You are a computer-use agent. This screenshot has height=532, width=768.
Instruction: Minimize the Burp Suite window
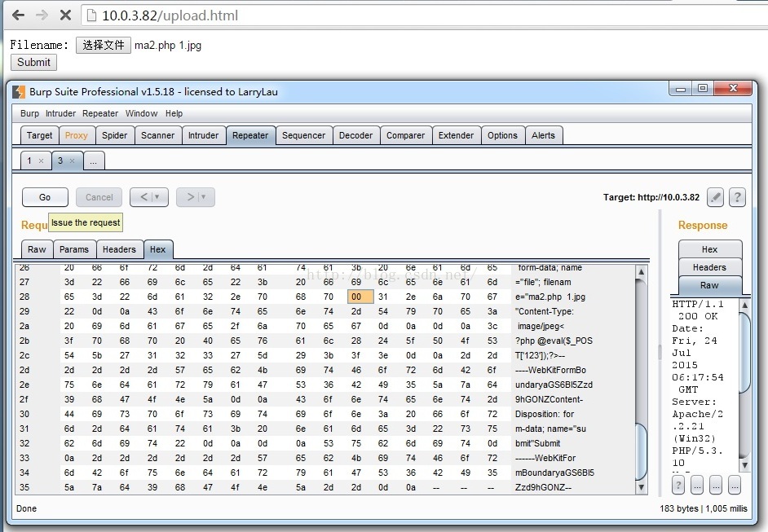click(680, 89)
